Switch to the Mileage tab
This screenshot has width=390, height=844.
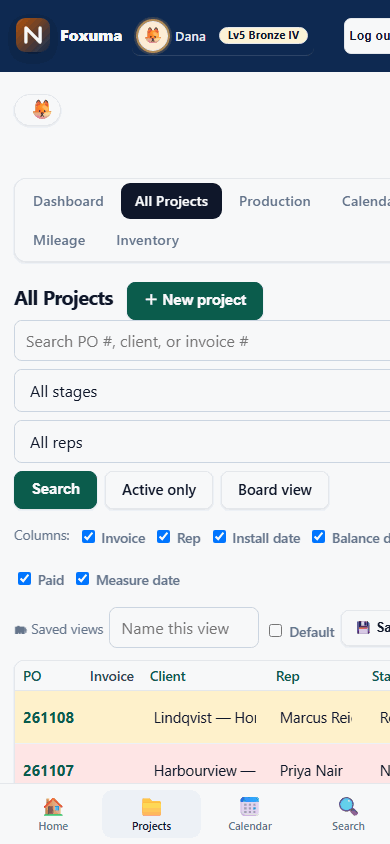click(59, 240)
